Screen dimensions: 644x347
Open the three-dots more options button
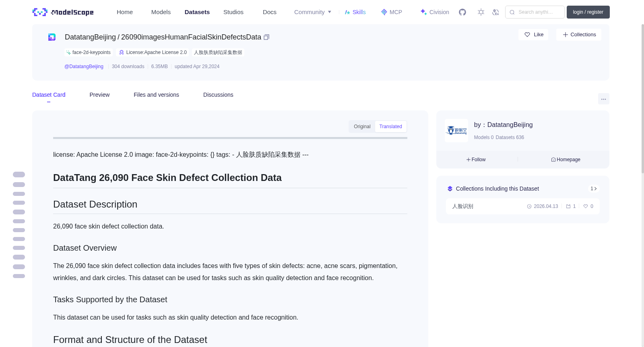tap(603, 99)
